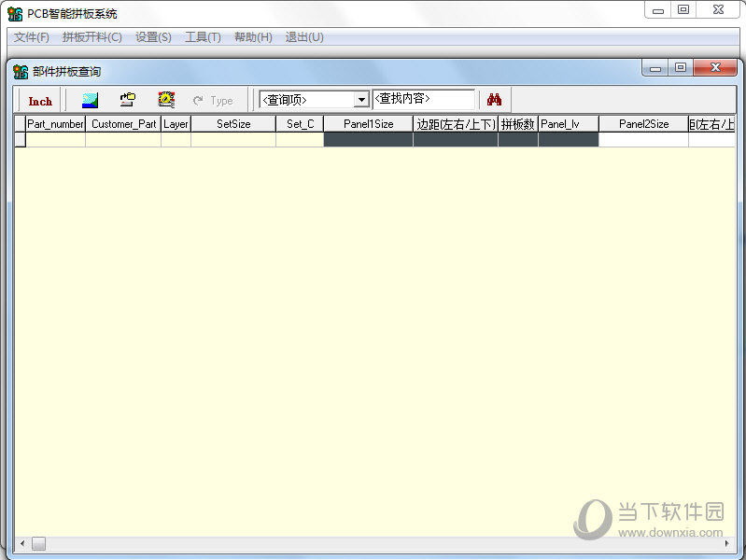Click the horizontal scrollbar right arrow
This screenshot has height=560, width=746.
pyautogui.click(x=727, y=543)
